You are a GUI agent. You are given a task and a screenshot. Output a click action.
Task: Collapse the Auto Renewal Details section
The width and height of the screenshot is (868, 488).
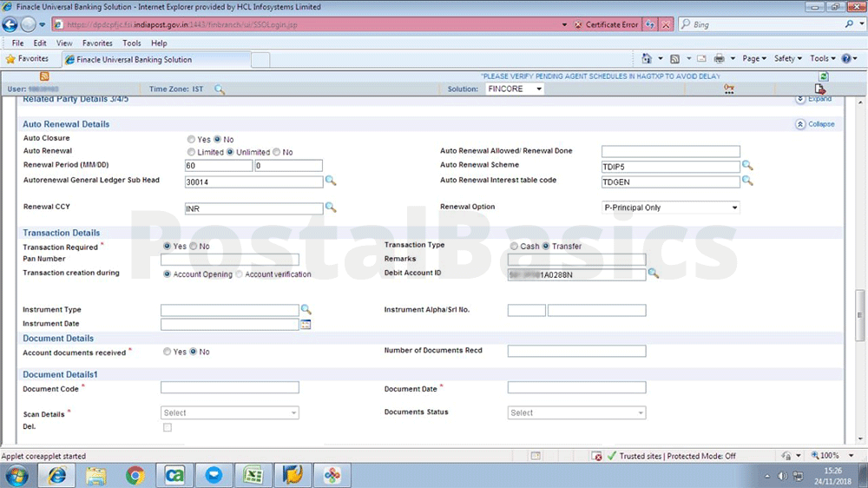coord(815,124)
